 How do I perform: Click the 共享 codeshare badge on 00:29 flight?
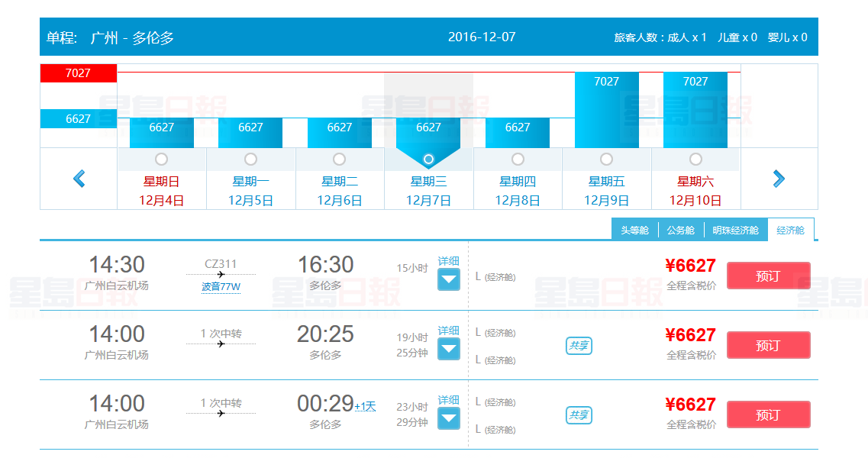579,415
